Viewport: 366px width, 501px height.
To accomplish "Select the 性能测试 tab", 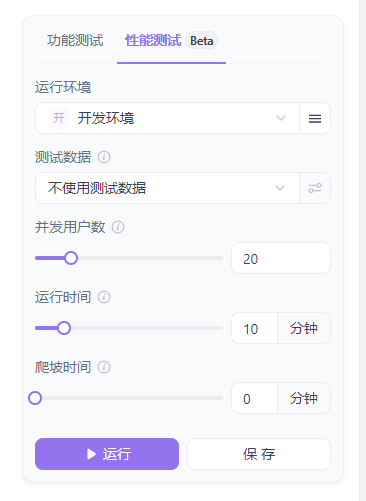I will pyautogui.click(x=153, y=41).
